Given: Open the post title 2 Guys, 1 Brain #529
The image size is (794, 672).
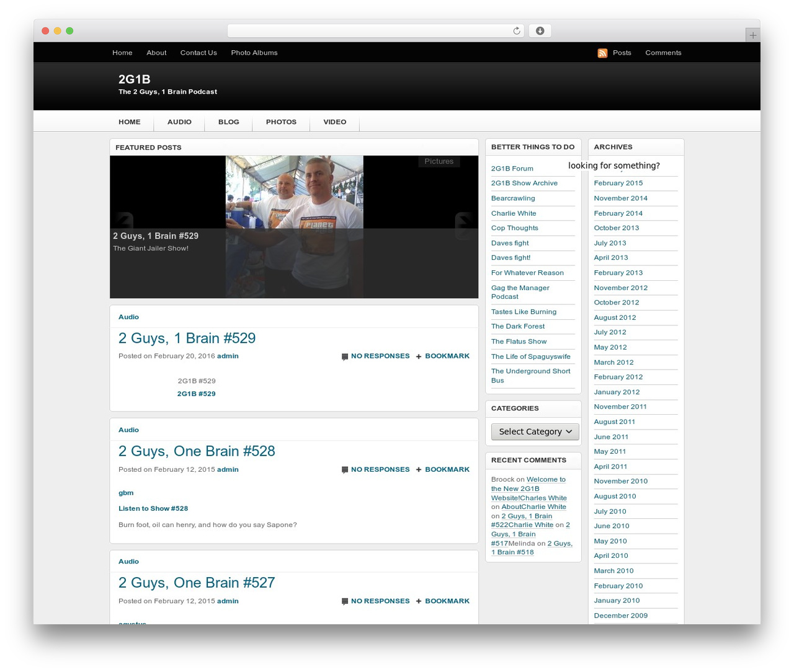Looking at the screenshot, I should [187, 338].
